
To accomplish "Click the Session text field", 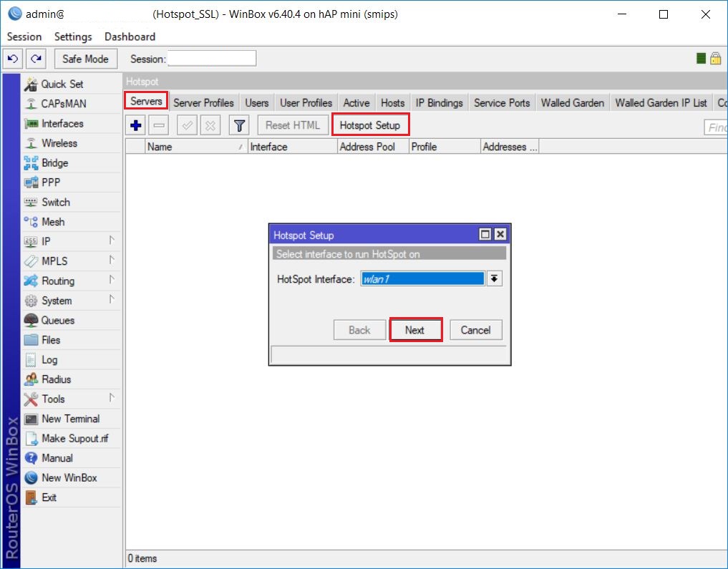I will pos(212,59).
